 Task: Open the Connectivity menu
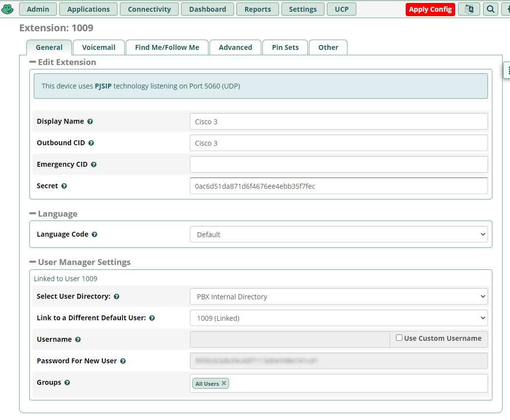pos(149,9)
